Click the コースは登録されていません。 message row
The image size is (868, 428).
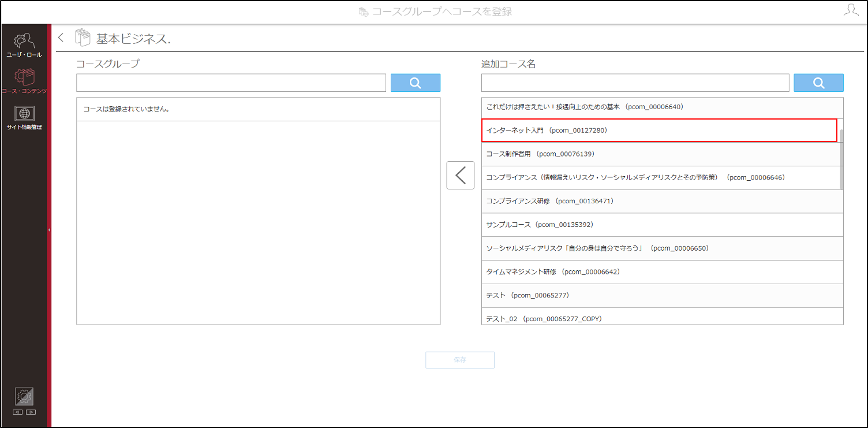point(258,109)
